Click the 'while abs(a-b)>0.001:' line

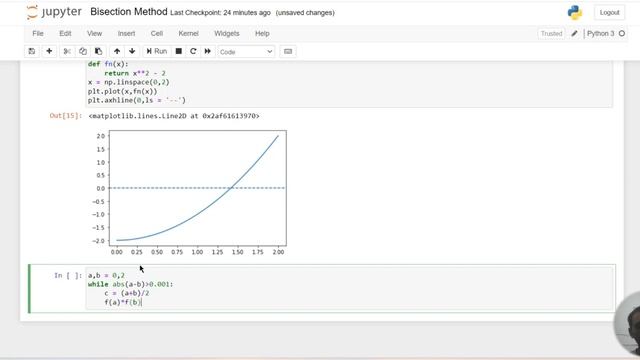click(x=130, y=284)
